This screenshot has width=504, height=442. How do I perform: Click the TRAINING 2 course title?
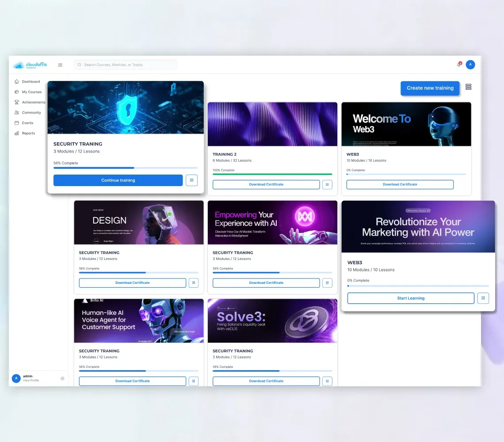point(224,154)
